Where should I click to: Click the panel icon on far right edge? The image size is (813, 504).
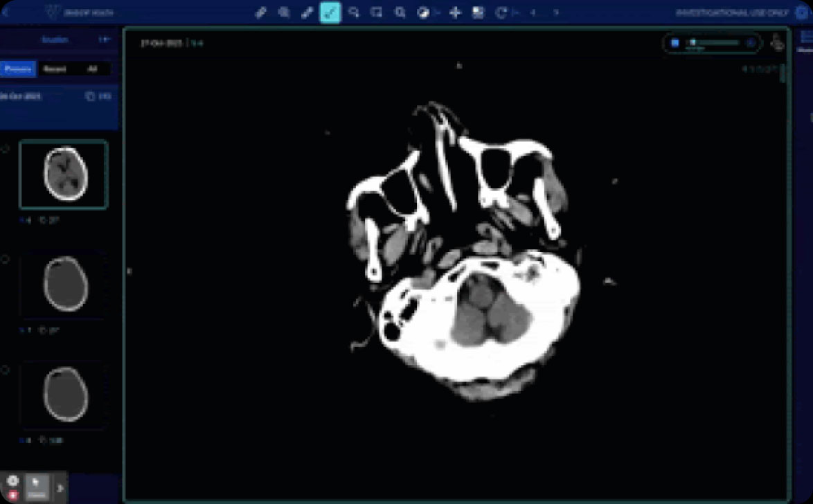point(806,37)
